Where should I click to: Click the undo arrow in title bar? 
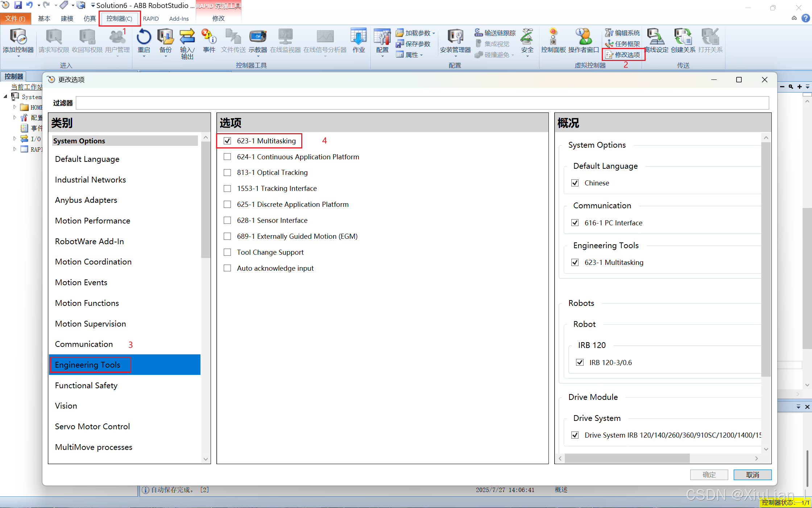coord(29,5)
